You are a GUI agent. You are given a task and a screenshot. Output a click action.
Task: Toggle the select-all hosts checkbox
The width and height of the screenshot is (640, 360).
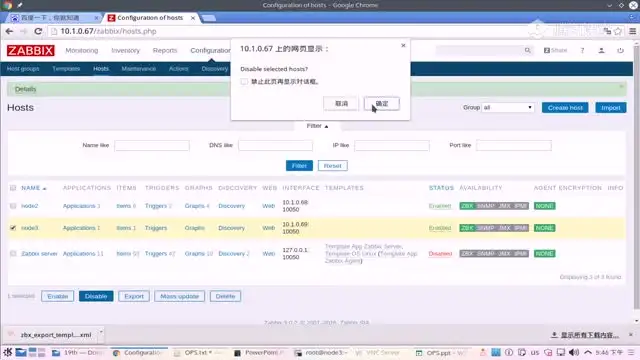click(x=13, y=188)
